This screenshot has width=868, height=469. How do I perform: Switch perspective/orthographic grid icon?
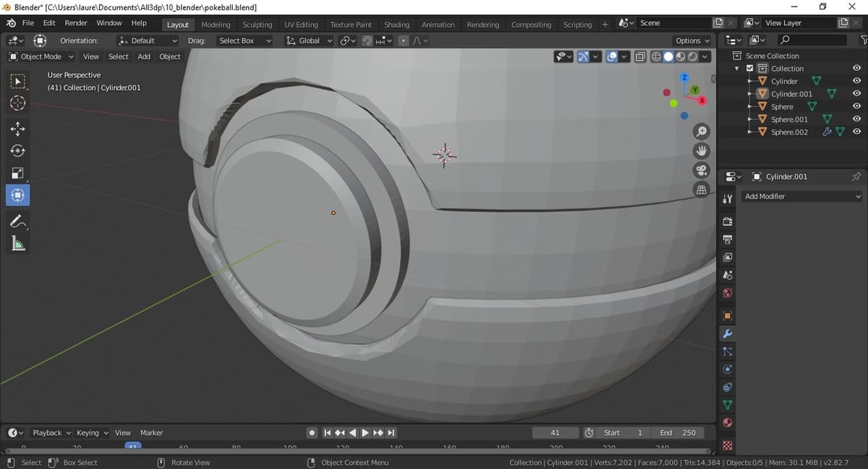(701, 190)
